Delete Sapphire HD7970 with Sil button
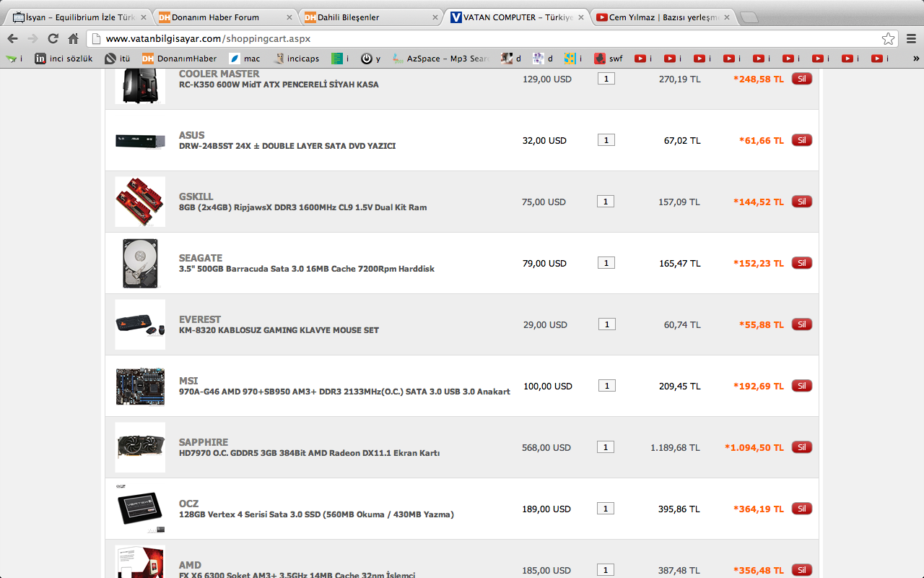 click(801, 447)
